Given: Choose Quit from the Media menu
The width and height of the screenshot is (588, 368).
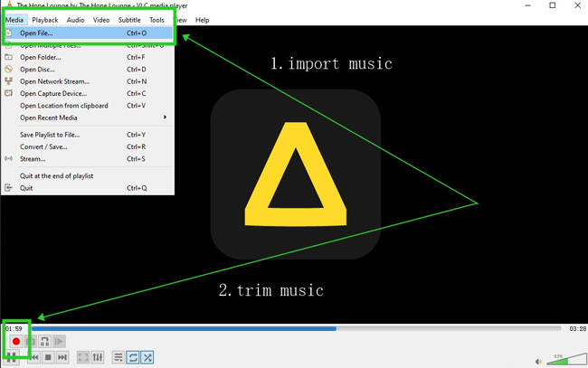Looking at the screenshot, I should click(x=88, y=188).
